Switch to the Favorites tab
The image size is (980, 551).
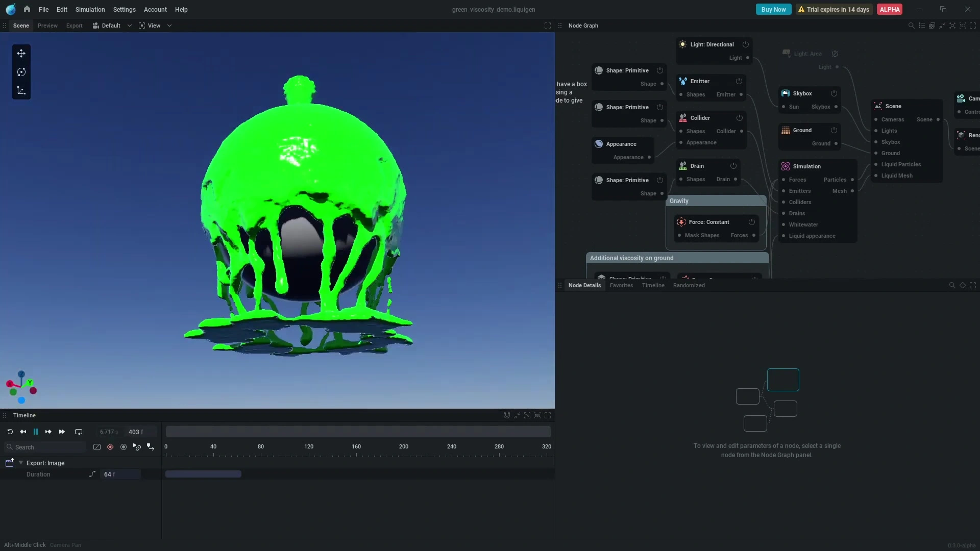[621, 285]
